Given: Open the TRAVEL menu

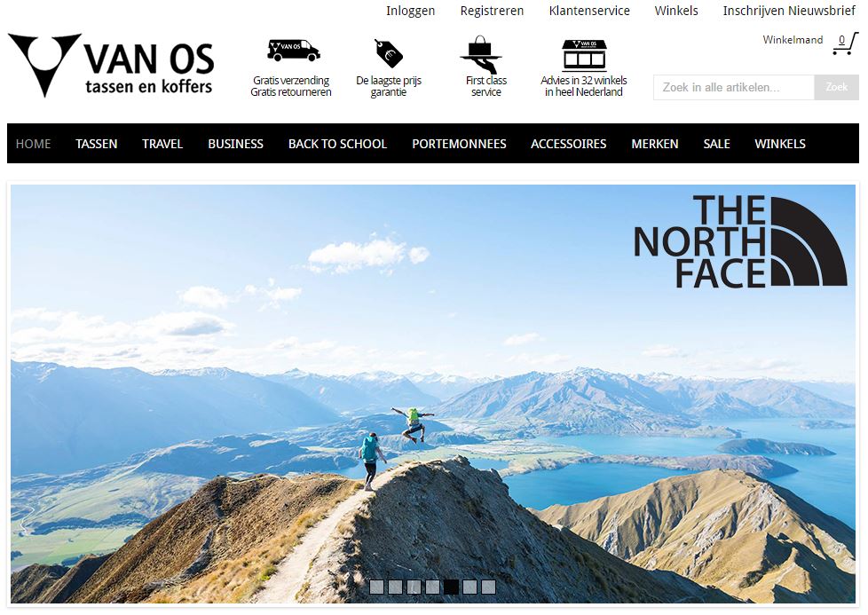Looking at the screenshot, I should point(162,144).
